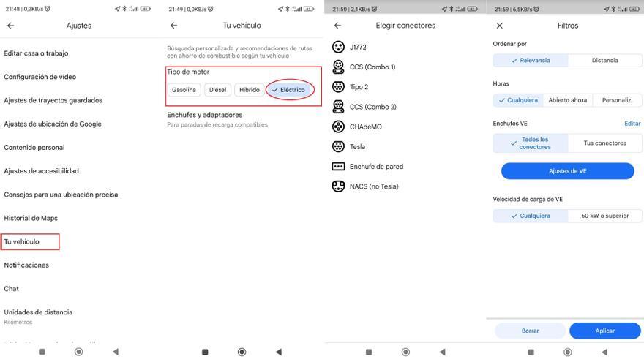Filter by 50 kW o superior
This screenshot has width=644, height=362.
pyautogui.click(x=604, y=216)
